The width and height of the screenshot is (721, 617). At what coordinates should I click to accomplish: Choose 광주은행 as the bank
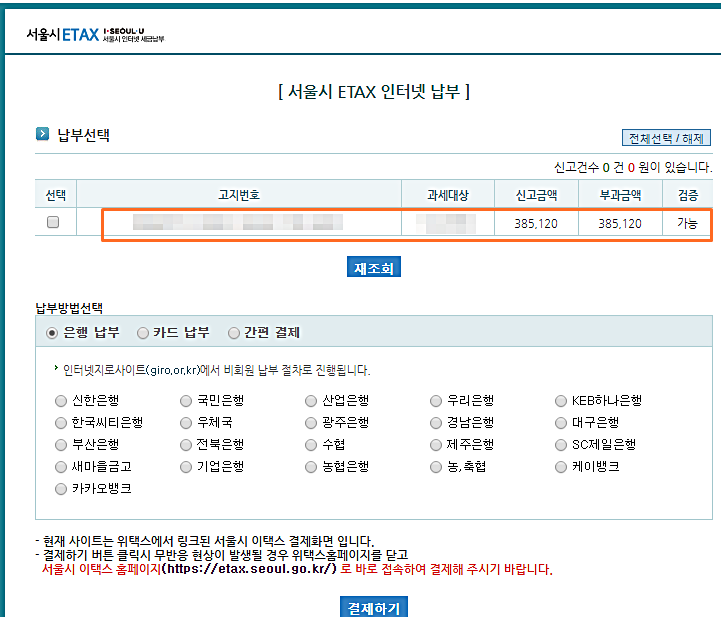311,423
